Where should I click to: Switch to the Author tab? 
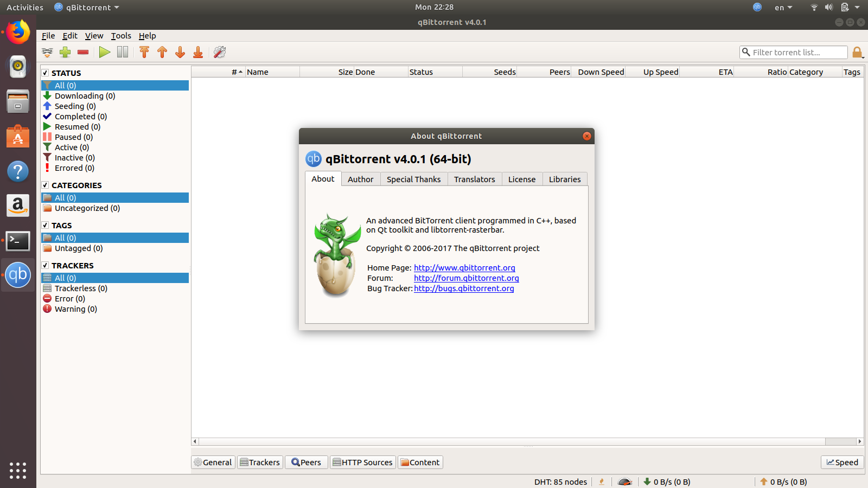(x=361, y=179)
